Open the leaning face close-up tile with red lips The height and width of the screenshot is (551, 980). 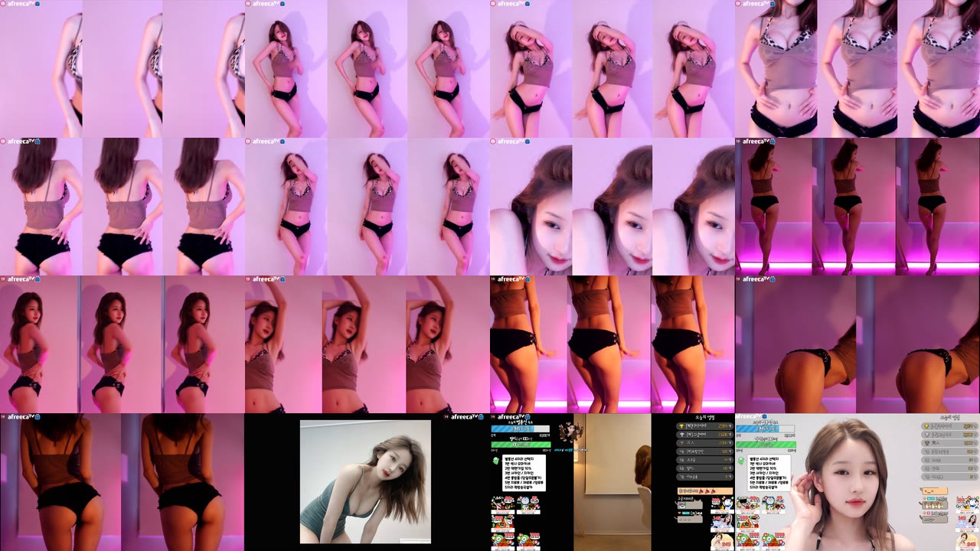point(612,207)
